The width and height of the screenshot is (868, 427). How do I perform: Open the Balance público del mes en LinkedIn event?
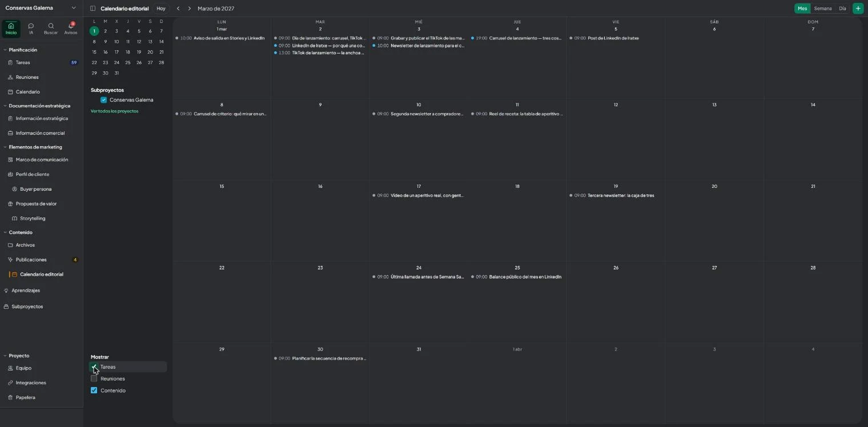[x=517, y=277]
